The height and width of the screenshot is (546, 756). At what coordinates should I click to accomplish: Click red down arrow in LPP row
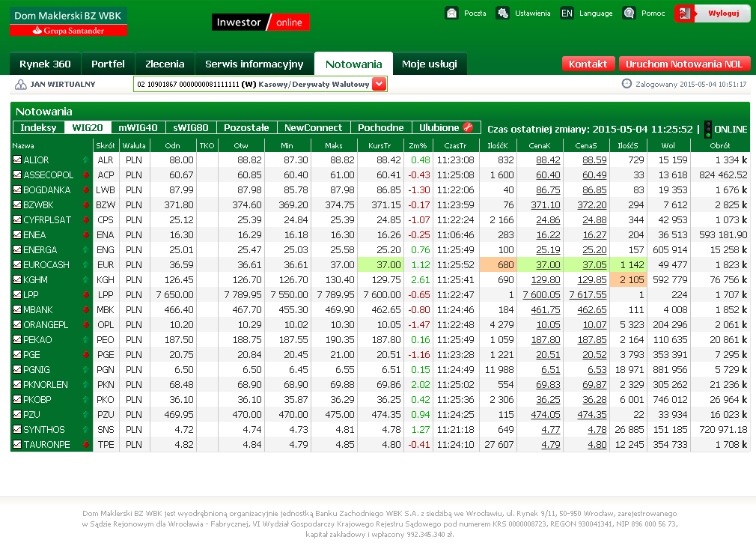86,294
